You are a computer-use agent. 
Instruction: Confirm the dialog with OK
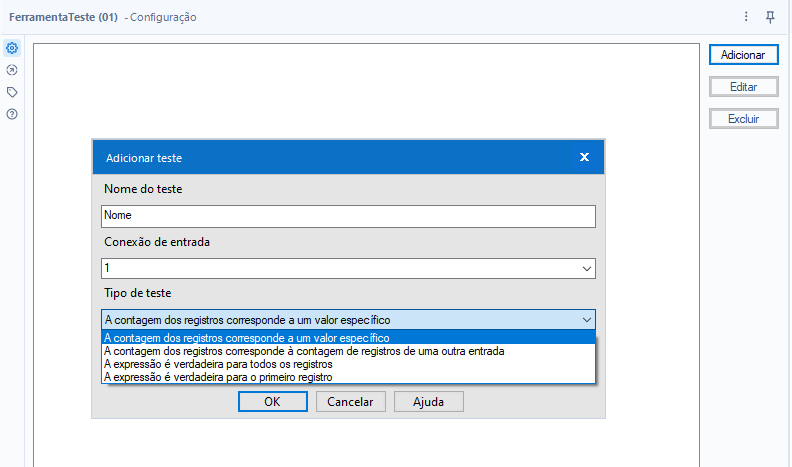coord(272,402)
